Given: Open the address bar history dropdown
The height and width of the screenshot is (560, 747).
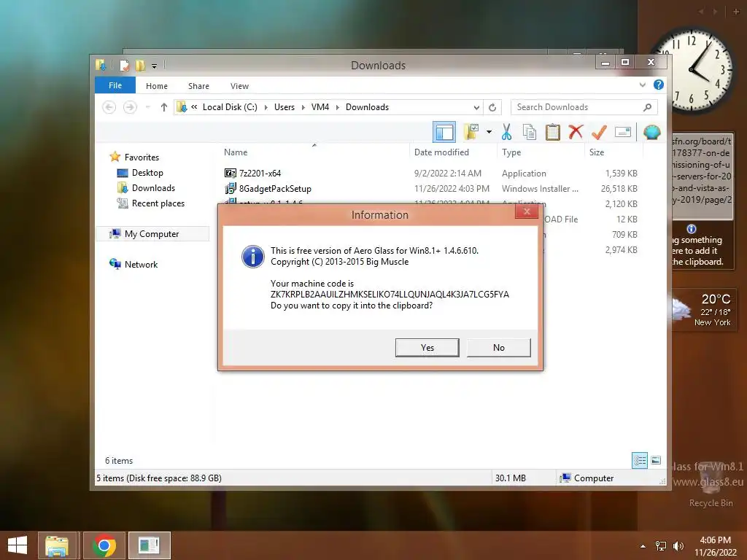Looking at the screenshot, I should click(476, 108).
